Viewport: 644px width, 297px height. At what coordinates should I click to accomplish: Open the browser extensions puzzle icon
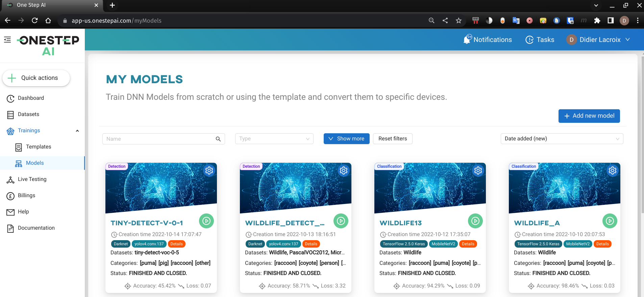tap(597, 21)
